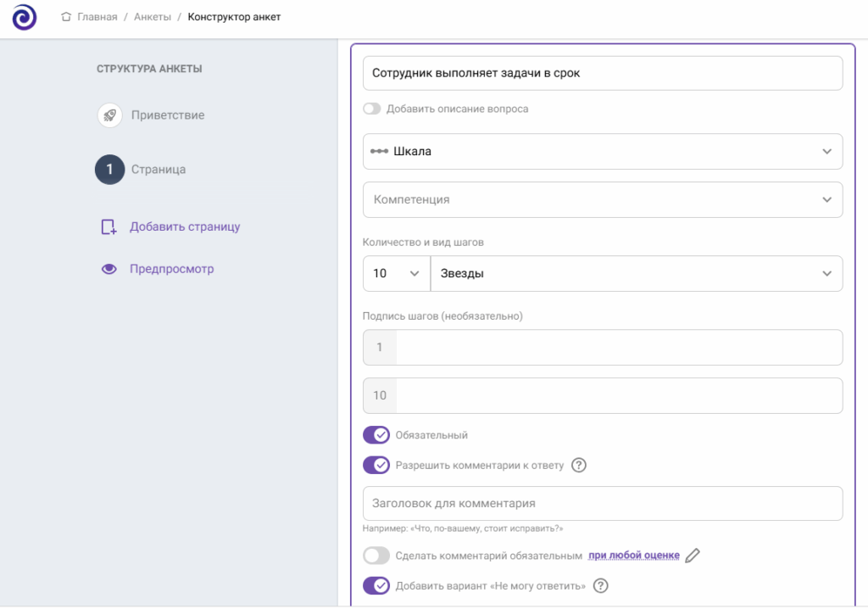This screenshot has width=868, height=609.
Task: Click the spiral app logo
Action: pyautogui.click(x=24, y=18)
